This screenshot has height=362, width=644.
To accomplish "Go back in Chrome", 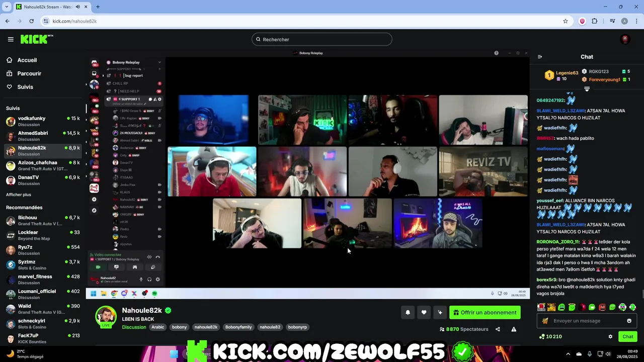I will click(7, 21).
